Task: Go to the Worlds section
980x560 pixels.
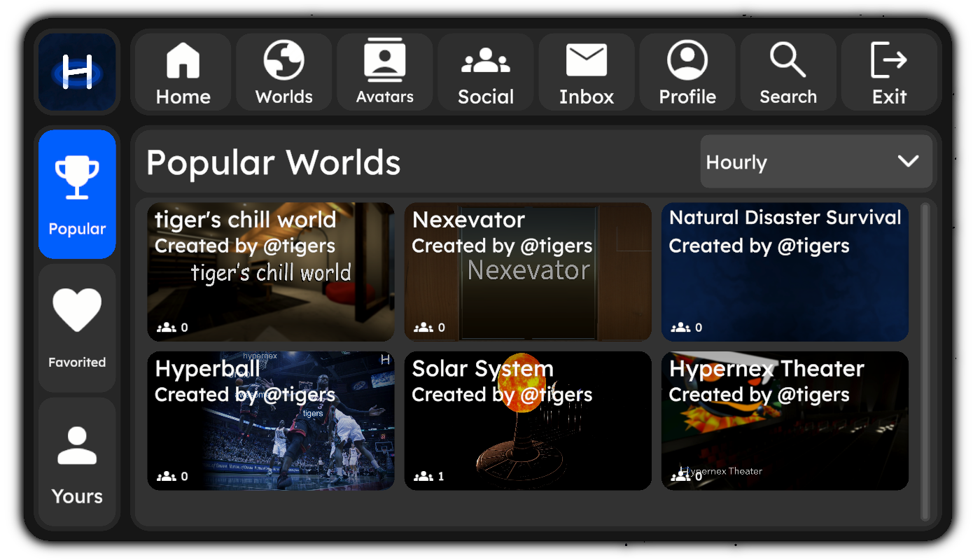Action: pyautogui.click(x=283, y=72)
